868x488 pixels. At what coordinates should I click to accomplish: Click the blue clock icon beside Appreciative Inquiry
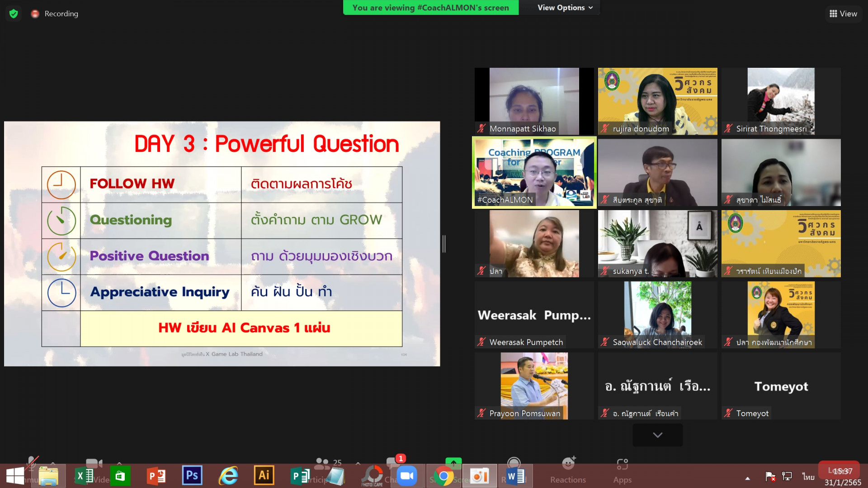(61, 293)
